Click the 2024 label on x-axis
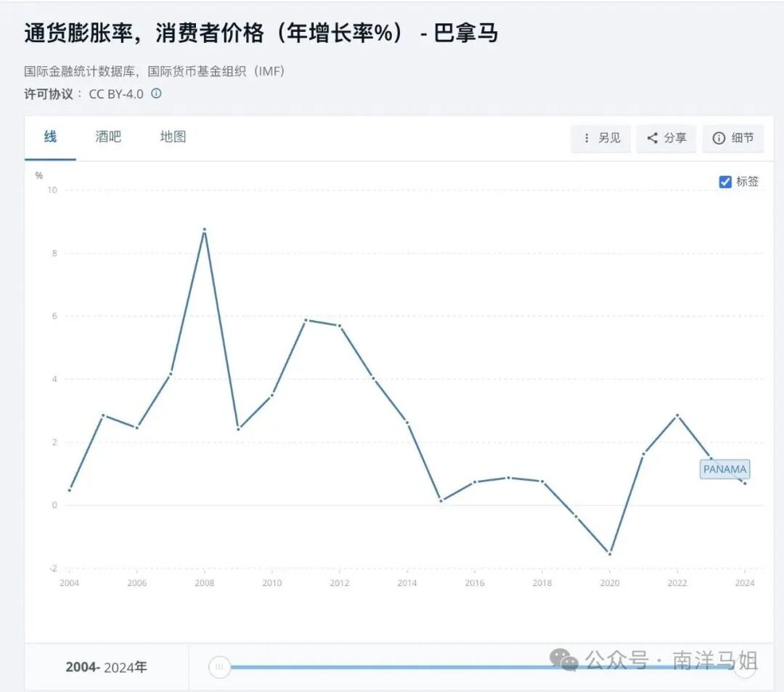This screenshot has width=784, height=692. point(744,582)
